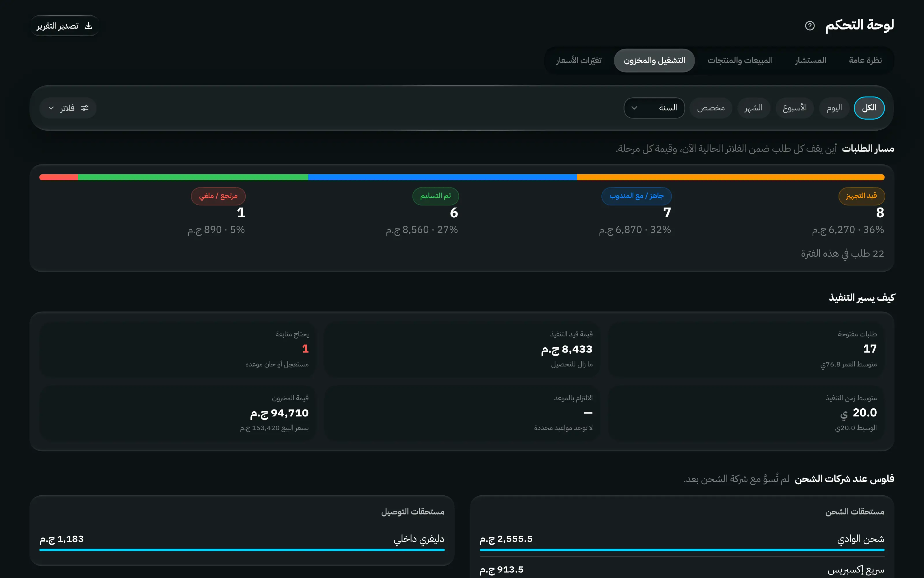
Task: Open the الالتزام بالموعد card
Action: tap(462, 413)
